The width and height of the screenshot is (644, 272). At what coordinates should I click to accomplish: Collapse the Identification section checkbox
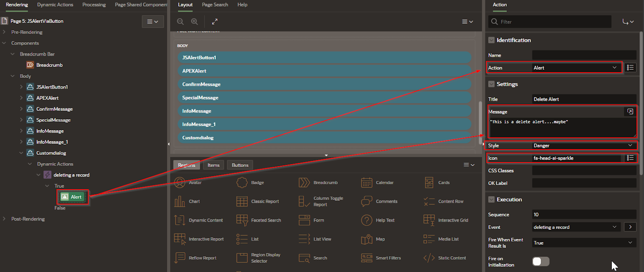point(491,40)
